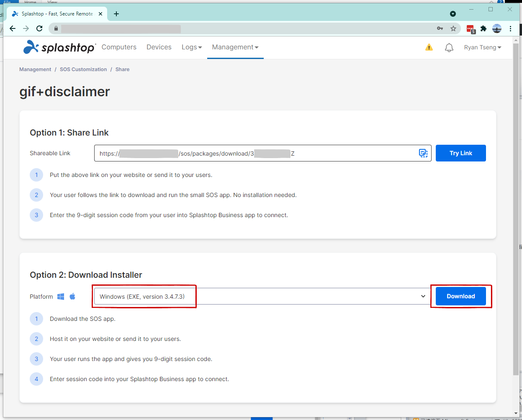Click the Option 1: Share Link heading
The width and height of the screenshot is (522, 420).
[x=69, y=133]
